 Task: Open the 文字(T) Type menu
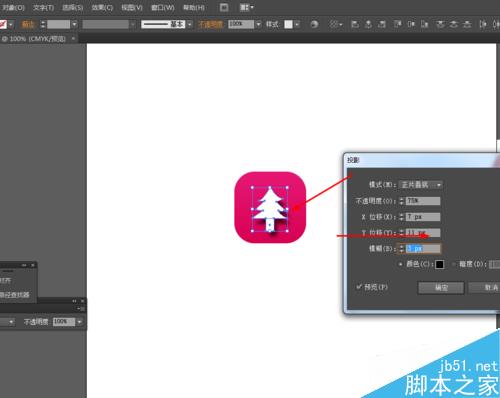(43, 7)
